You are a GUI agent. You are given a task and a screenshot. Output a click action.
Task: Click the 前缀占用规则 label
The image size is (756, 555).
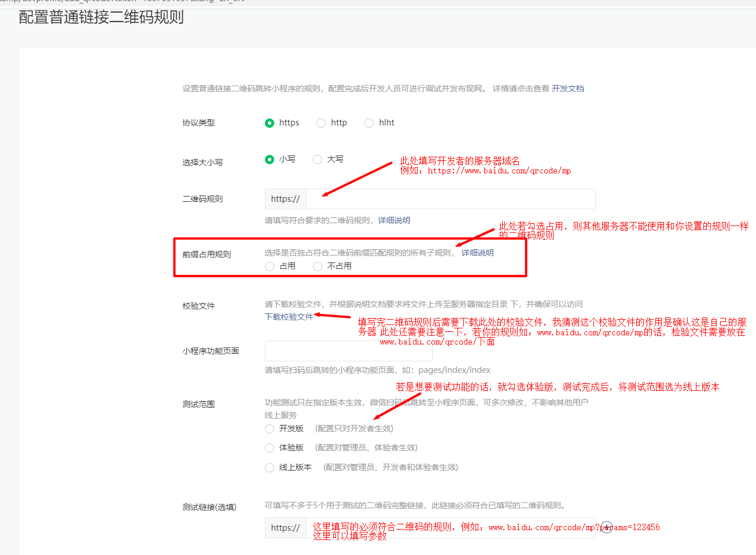[x=206, y=254]
